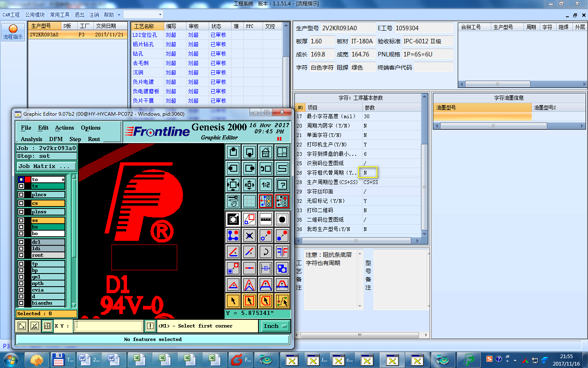Image resolution: width=588 pixels, height=368 pixels.
Task: Click the Pan Right view icon
Action: pyautogui.click(x=249, y=168)
